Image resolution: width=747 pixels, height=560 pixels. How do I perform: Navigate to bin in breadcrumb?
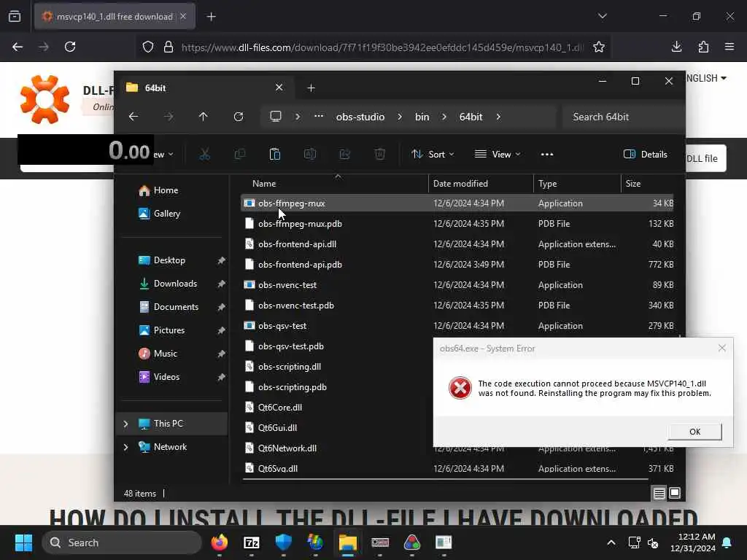pyautogui.click(x=422, y=117)
